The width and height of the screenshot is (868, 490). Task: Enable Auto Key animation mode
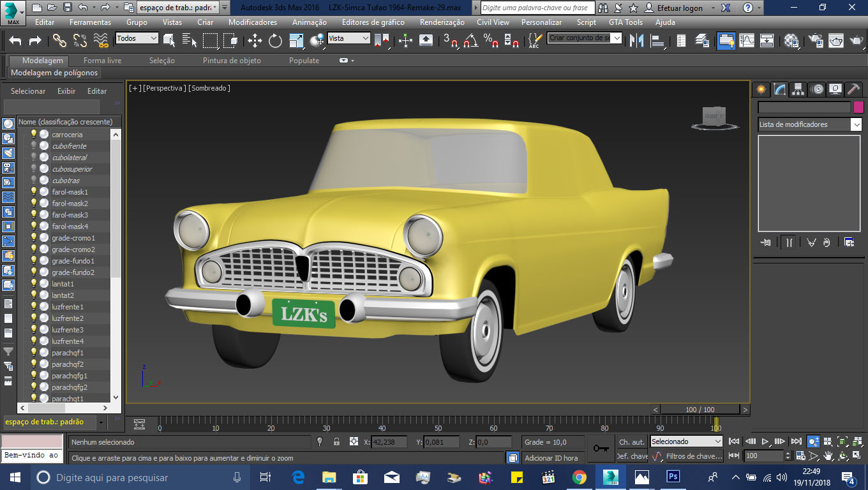(x=631, y=442)
